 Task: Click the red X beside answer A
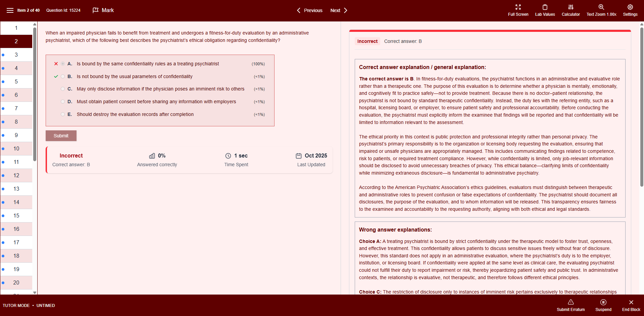pyautogui.click(x=56, y=64)
